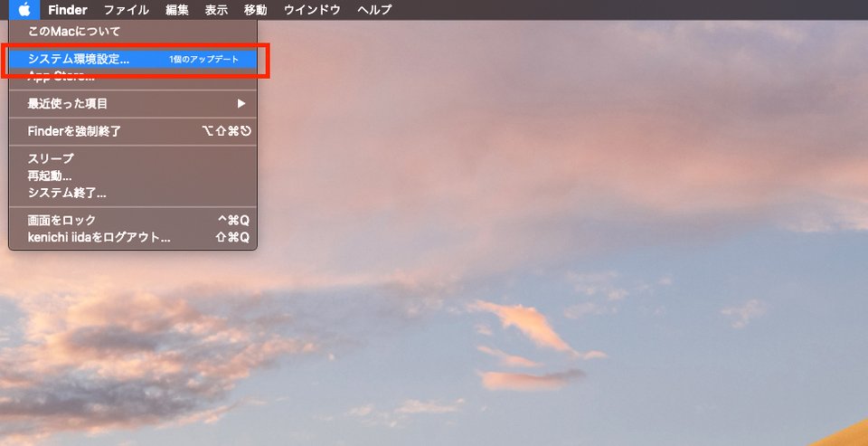Open the Finder menu in menu bar
Image resolution: width=868 pixels, height=446 pixels.
click(68, 9)
